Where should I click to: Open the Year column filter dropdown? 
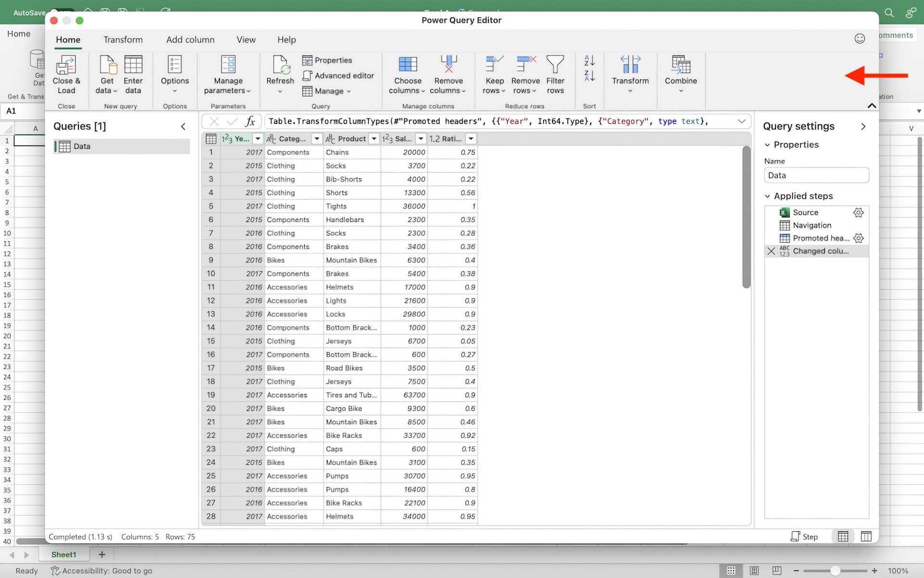(258, 139)
